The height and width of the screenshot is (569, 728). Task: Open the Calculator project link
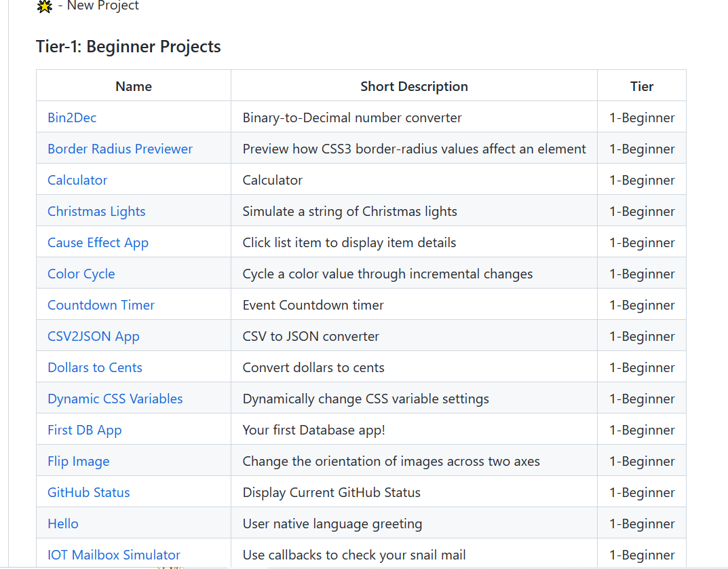tap(77, 180)
